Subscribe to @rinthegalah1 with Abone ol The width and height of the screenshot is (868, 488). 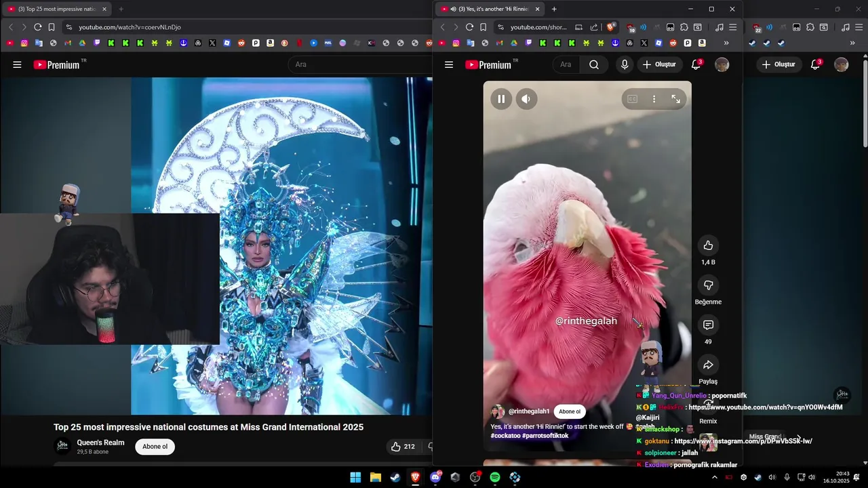click(570, 411)
